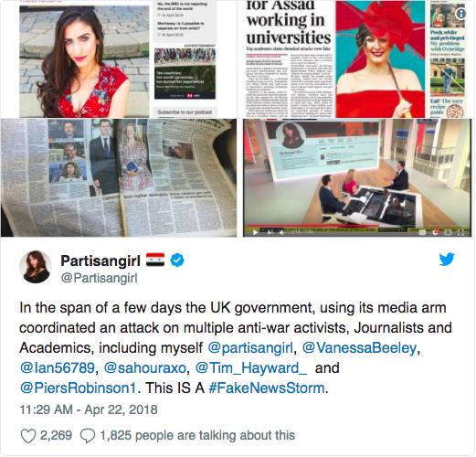Open the #FakeNewsStorm hashtag
476x457 pixels.
pos(267,388)
